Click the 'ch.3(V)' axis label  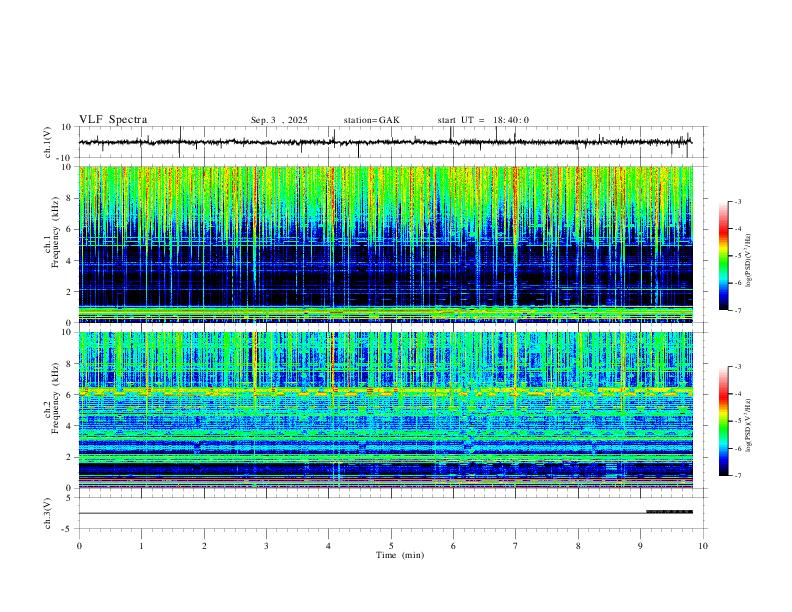pos(47,514)
